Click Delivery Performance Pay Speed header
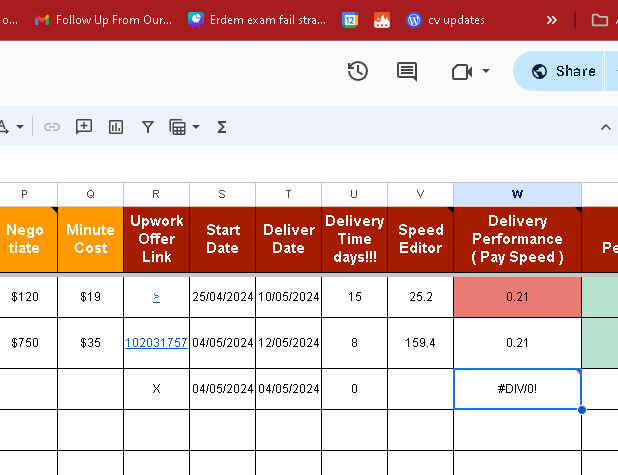The height and width of the screenshot is (475, 618). (517, 239)
